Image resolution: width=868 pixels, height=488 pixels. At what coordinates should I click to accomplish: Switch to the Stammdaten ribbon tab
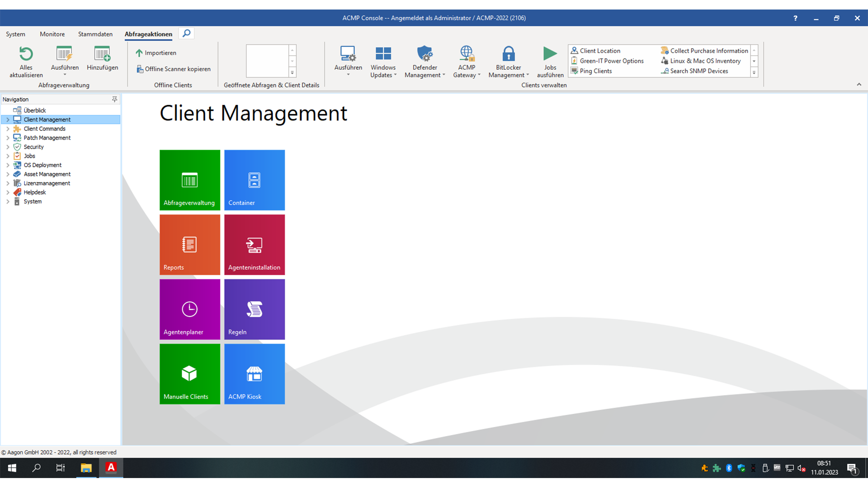tap(95, 34)
